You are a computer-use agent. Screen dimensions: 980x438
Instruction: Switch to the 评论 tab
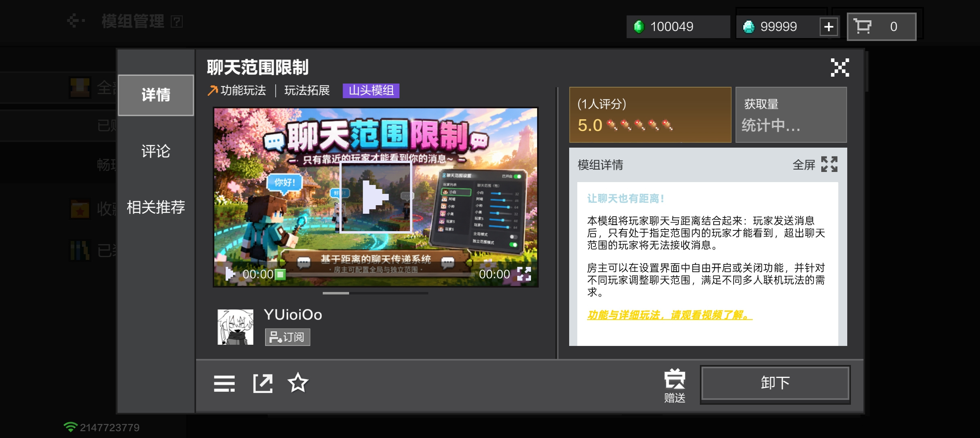pos(156,151)
